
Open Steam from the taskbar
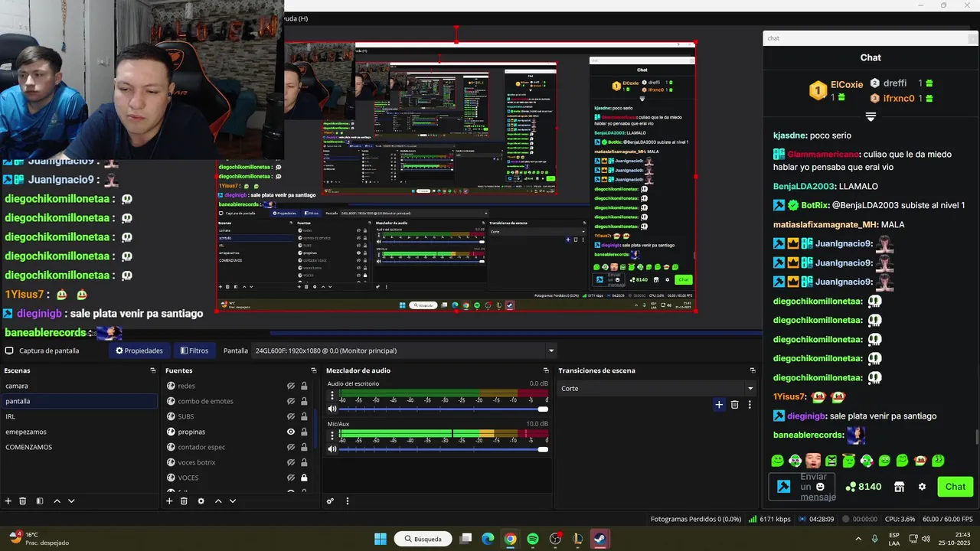(600, 539)
